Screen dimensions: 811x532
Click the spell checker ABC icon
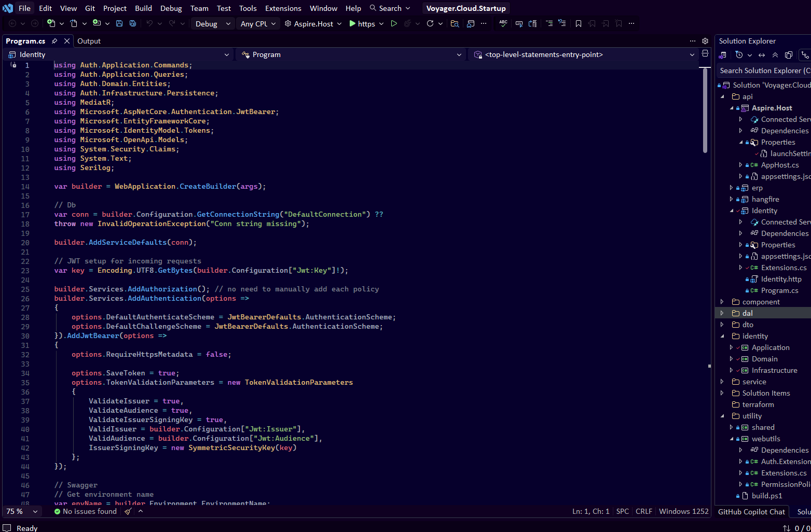click(x=503, y=23)
